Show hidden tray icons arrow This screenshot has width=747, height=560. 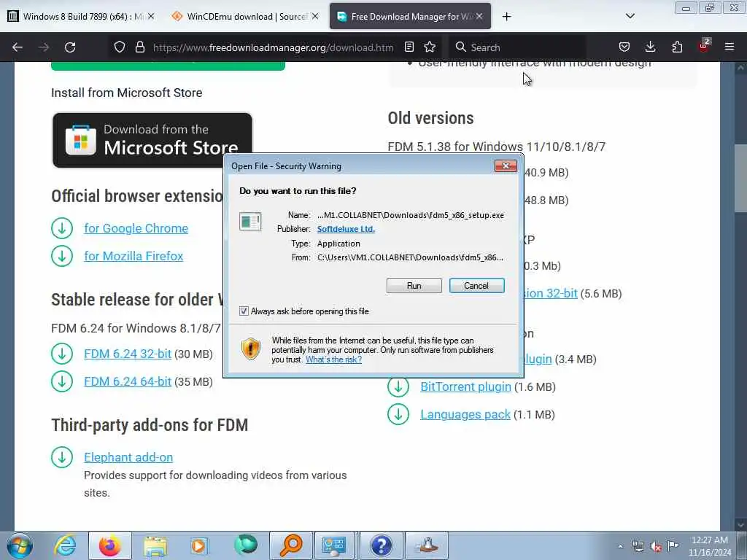[620, 547]
